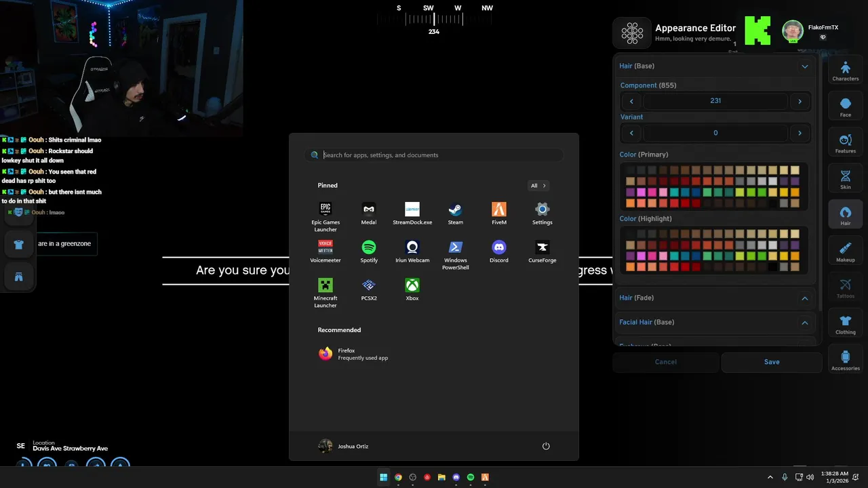Open Chrome from the taskbar
The image size is (868, 488).
[398, 477]
